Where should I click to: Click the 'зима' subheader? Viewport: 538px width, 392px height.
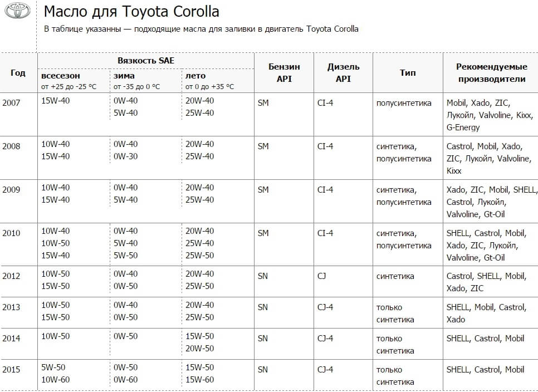124,76
